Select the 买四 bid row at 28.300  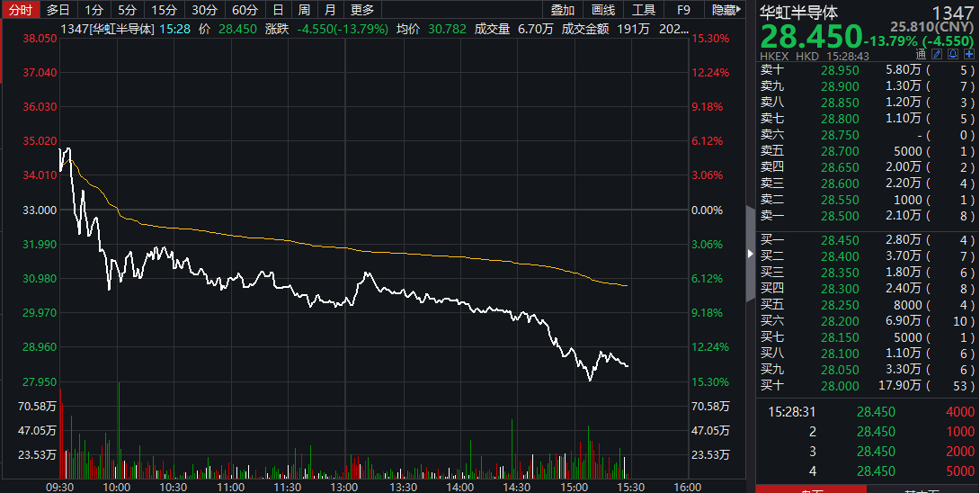pos(868,289)
